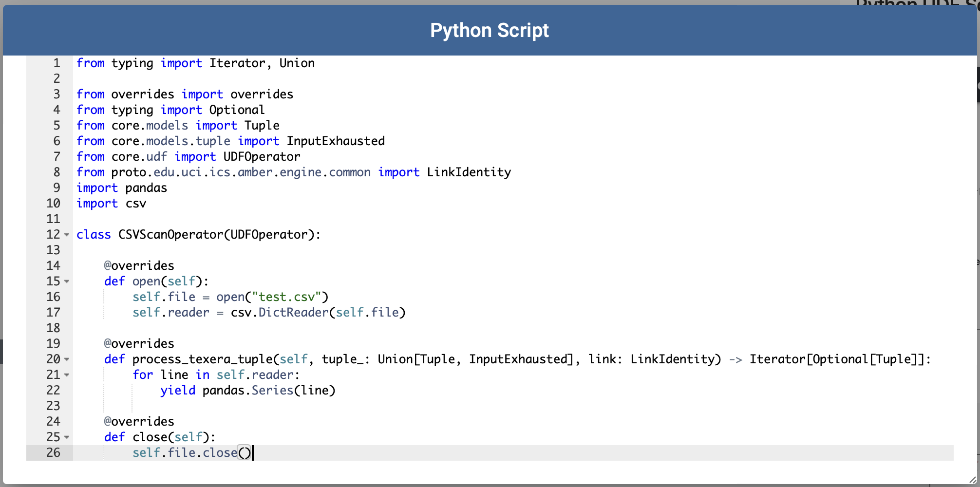980x487 pixels.
Task: Click the 'def open(self):' definition
Action: coord(157,281)
